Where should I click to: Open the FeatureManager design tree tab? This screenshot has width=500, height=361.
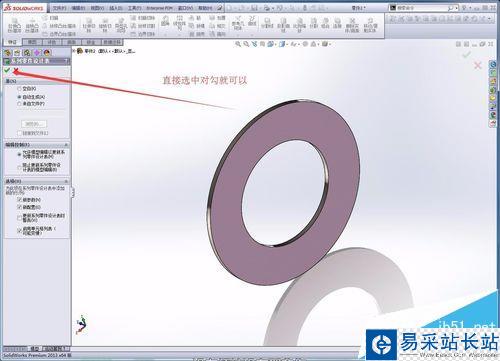point(8,53)
